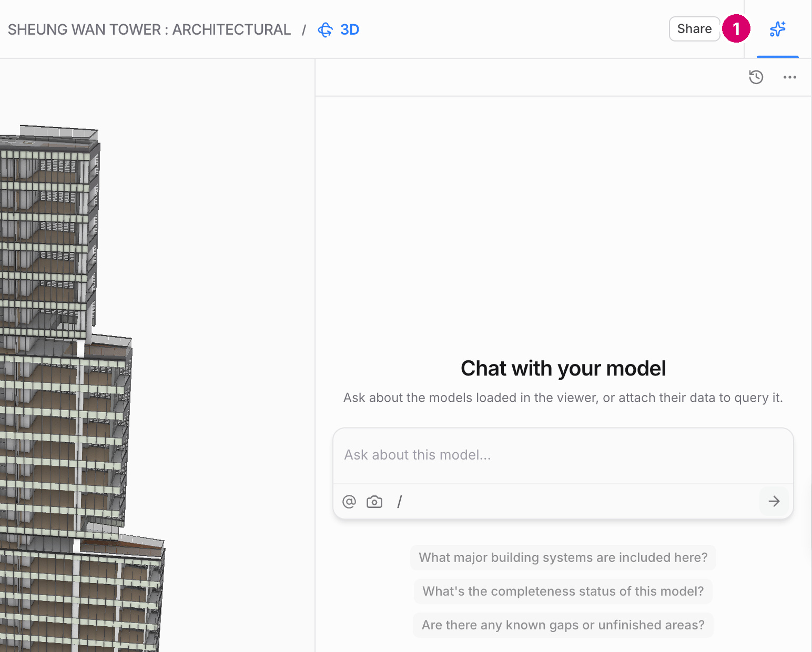Screen dimensions: 812x652
Task: Click the @ mention icon in chat box
Action: coord(349,502)
